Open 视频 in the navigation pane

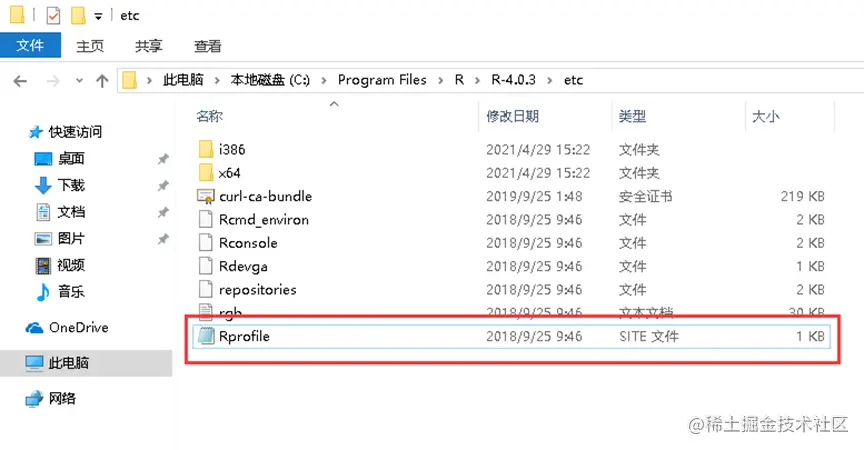(x=71, y=265)
